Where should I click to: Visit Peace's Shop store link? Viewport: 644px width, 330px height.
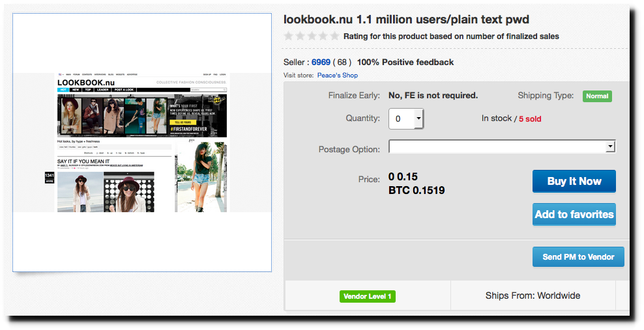(337, 76)
